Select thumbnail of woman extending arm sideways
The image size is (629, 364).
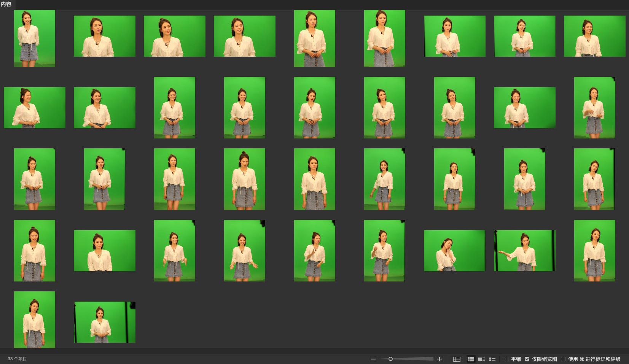(x=524, y=251)
